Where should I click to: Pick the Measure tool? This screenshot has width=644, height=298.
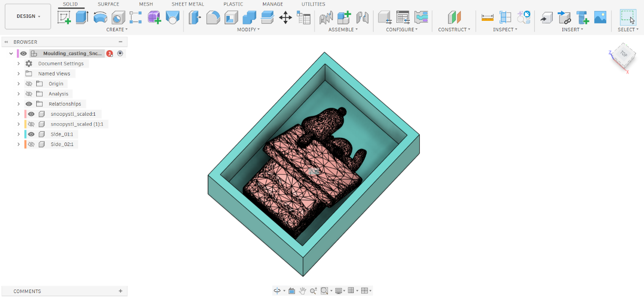coord(487,18)
